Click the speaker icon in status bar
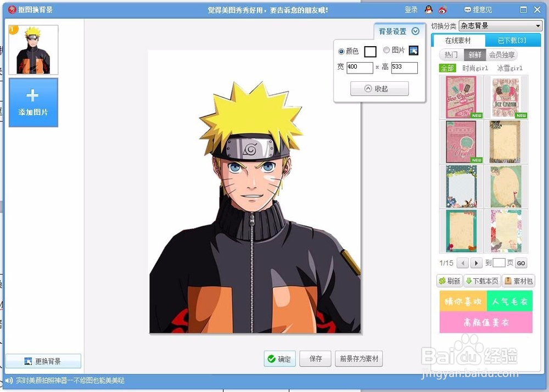The width and height of the screenshot is (549, 392). 9,380
